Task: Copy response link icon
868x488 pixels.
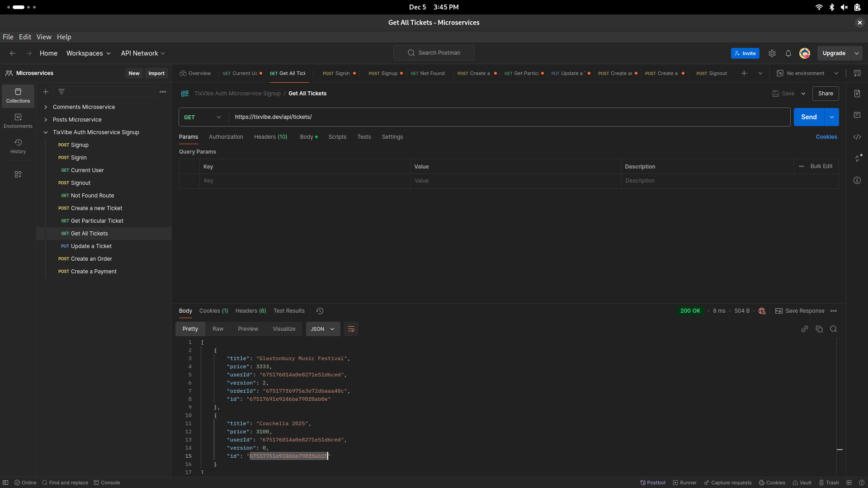Action: 805,329
